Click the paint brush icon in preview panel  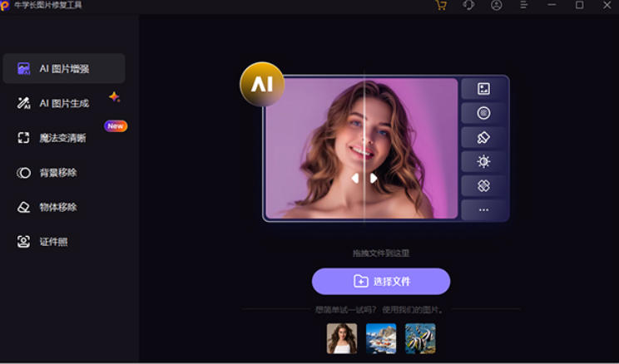pyautogui.click(x=483, y=137)
